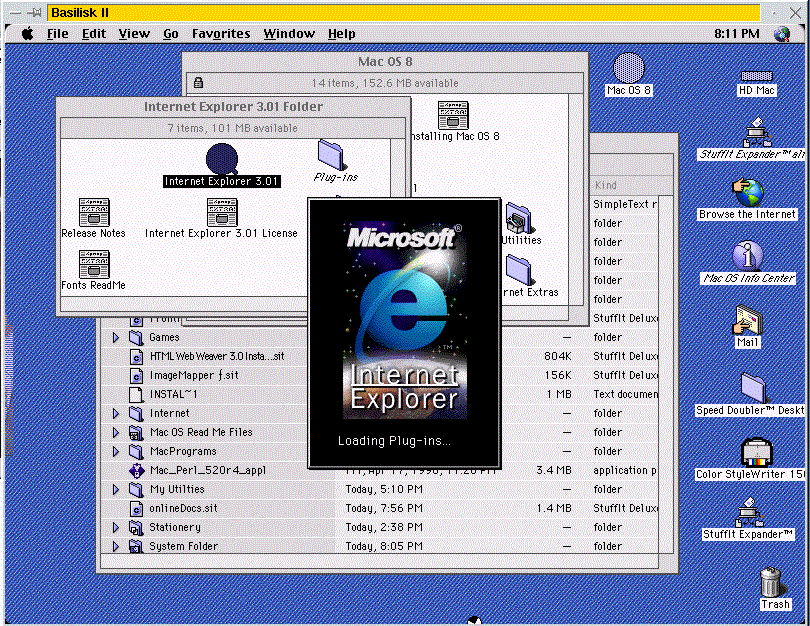
Task: Expand the System Folder triangle
Action: (116, 546)
